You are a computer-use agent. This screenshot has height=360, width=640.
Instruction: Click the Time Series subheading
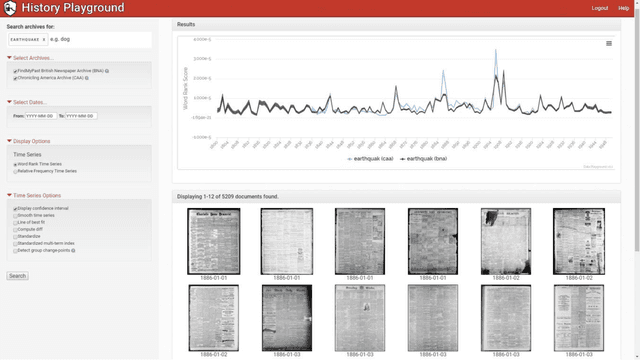27,155
